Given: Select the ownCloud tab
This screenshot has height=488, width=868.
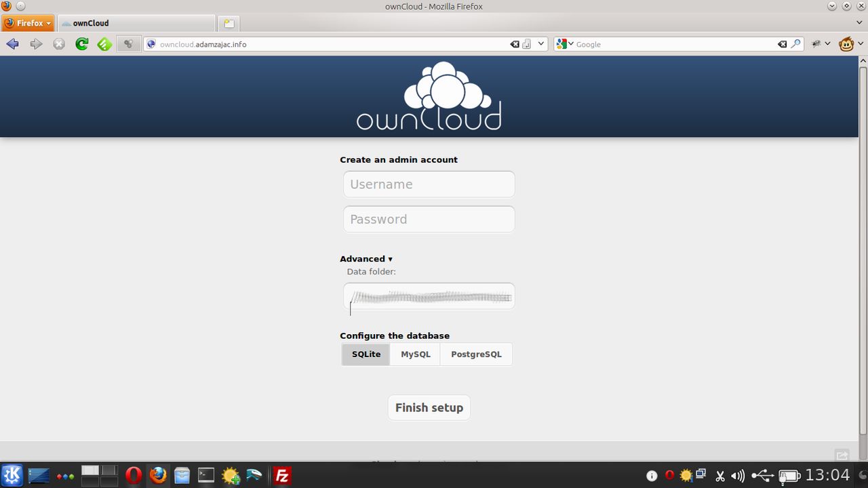Looking at the screenshot, I should tap(136, 23).
